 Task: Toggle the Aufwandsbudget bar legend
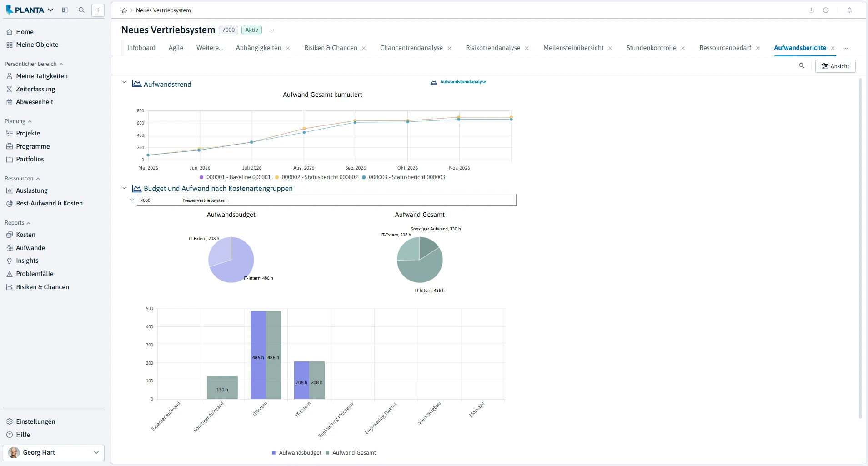pos(296,453)
